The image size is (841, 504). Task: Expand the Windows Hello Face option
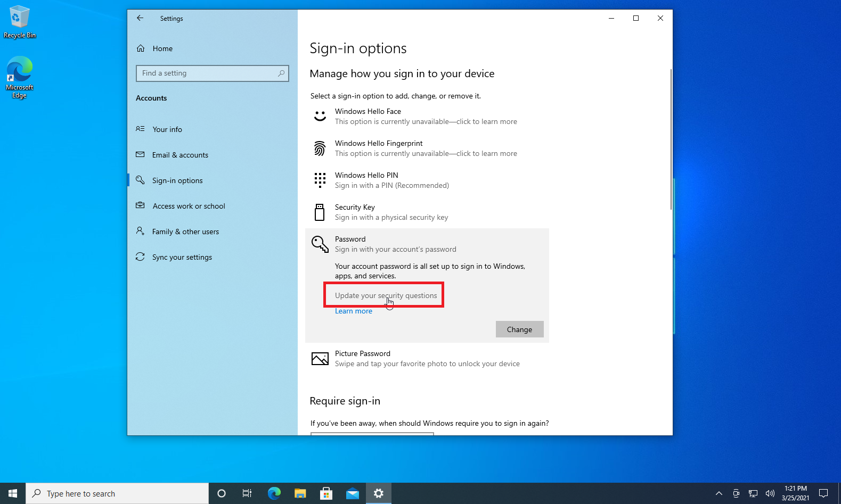coord(427,117)
